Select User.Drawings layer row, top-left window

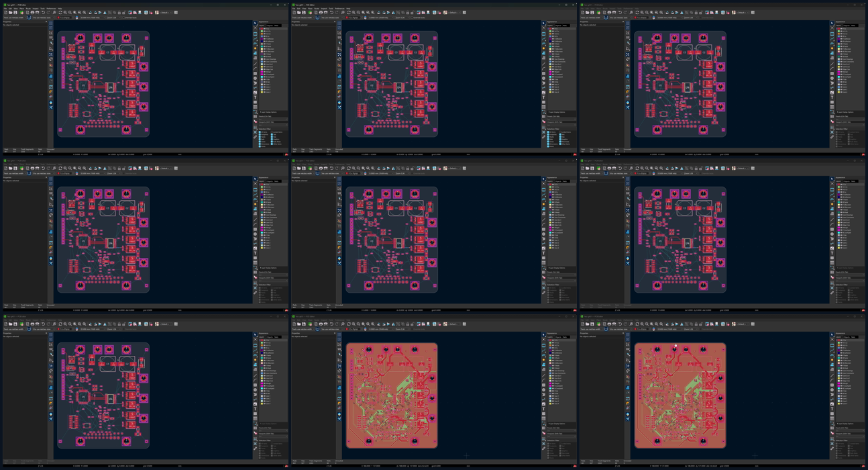(273, 59)
